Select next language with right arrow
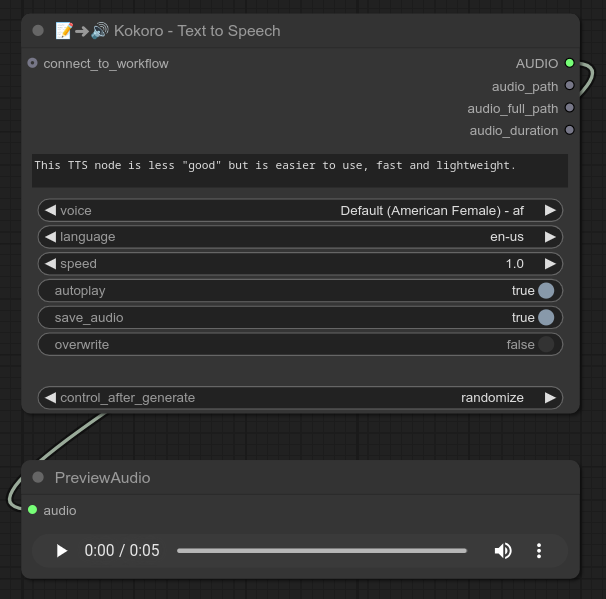This screenshot has width=606, height=599. 550,237
